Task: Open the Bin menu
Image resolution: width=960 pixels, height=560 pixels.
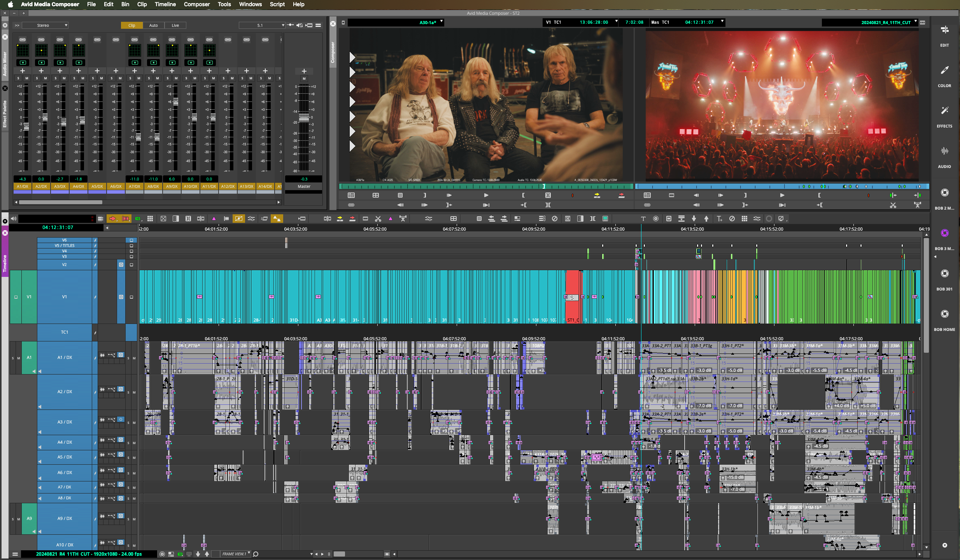Action: pos(125,4)
